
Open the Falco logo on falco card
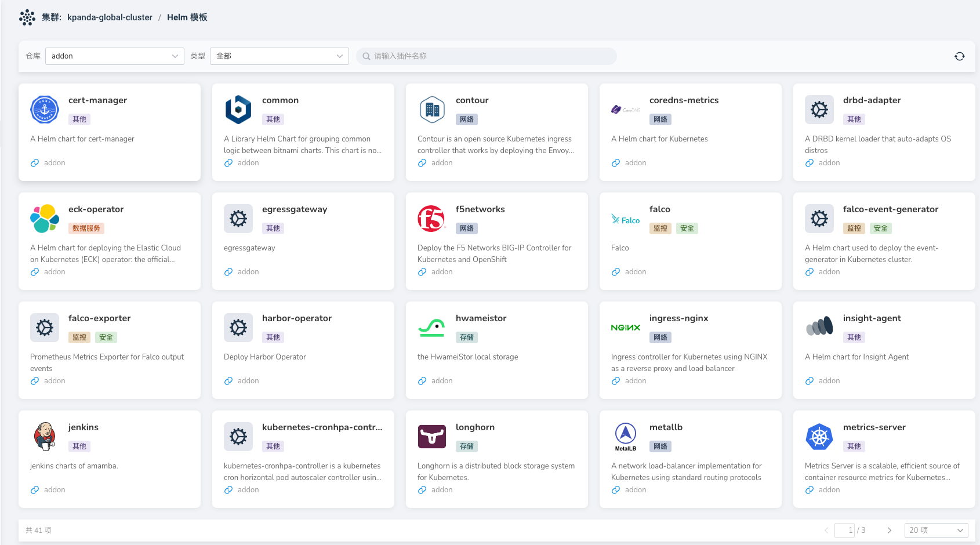pyautogui.click(x=626, y=220)
